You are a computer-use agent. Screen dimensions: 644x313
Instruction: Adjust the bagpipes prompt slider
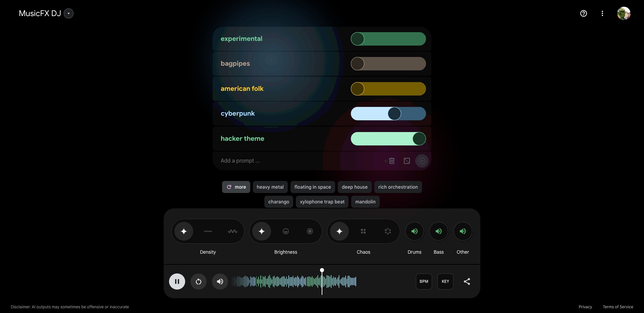tap(388, 64)
